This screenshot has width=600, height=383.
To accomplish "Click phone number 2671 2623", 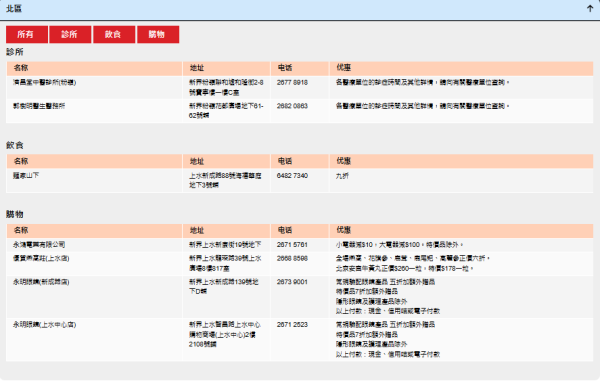I will coord(292,325).
